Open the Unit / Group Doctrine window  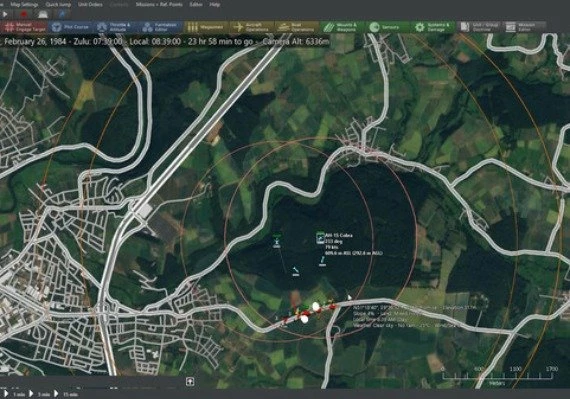click(x=479, y=27)
